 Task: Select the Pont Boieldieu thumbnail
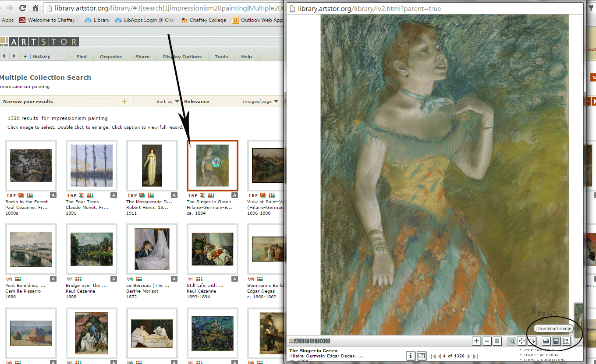click(x=31, y=249)
